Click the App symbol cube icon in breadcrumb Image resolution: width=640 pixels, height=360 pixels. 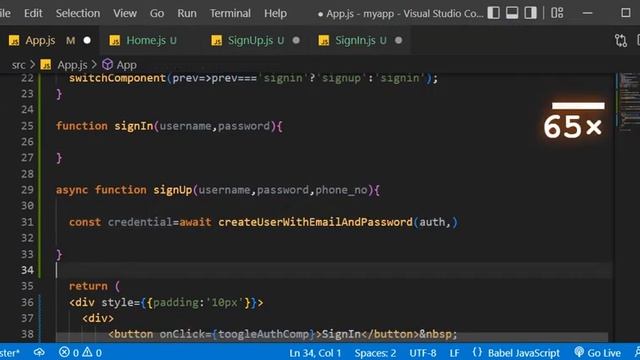pos(107,64)
